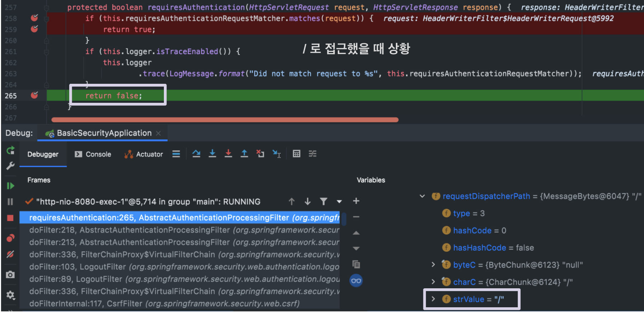The height and width of the screenshot is (313, 644).
Task: Open Evaluate Expression calculator
Action: click(x=297, y=154)
